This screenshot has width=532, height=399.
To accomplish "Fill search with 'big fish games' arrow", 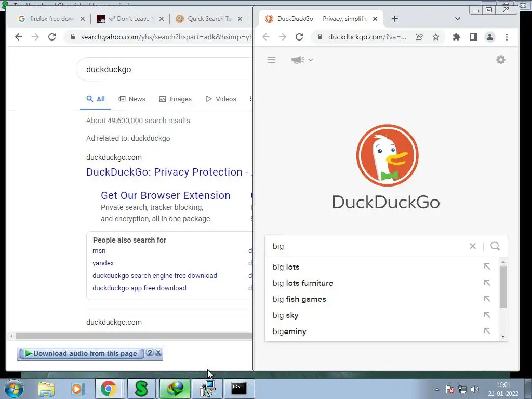I will pos(487,299).
